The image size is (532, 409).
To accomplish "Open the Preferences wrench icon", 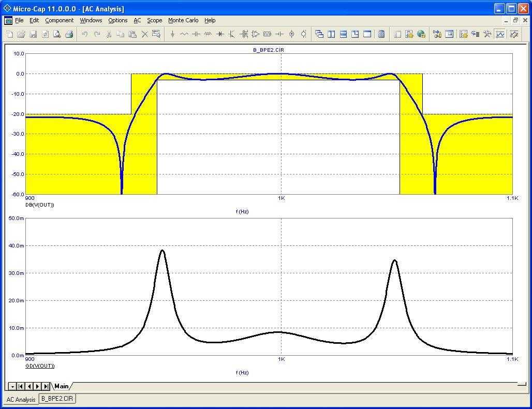I will click(487, 34).
